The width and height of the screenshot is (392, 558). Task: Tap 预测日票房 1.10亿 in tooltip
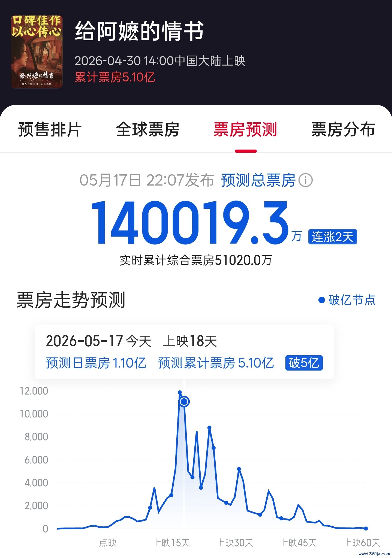point(96,363)
